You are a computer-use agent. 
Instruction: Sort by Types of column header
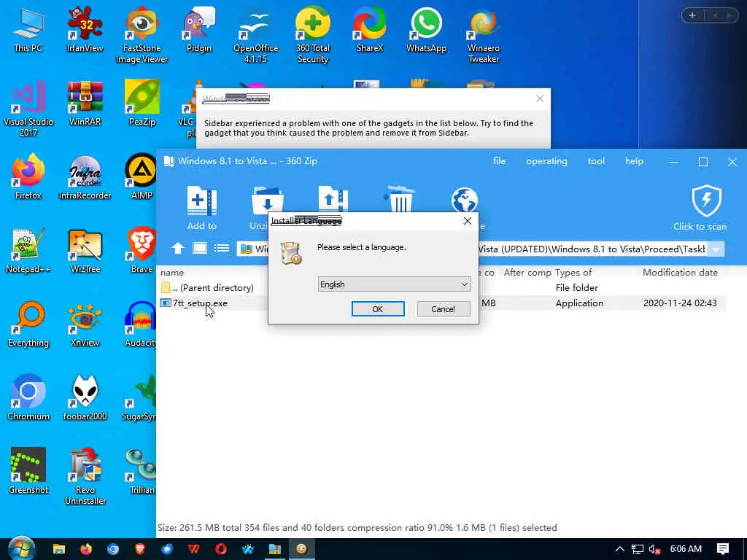coord(573,273)
